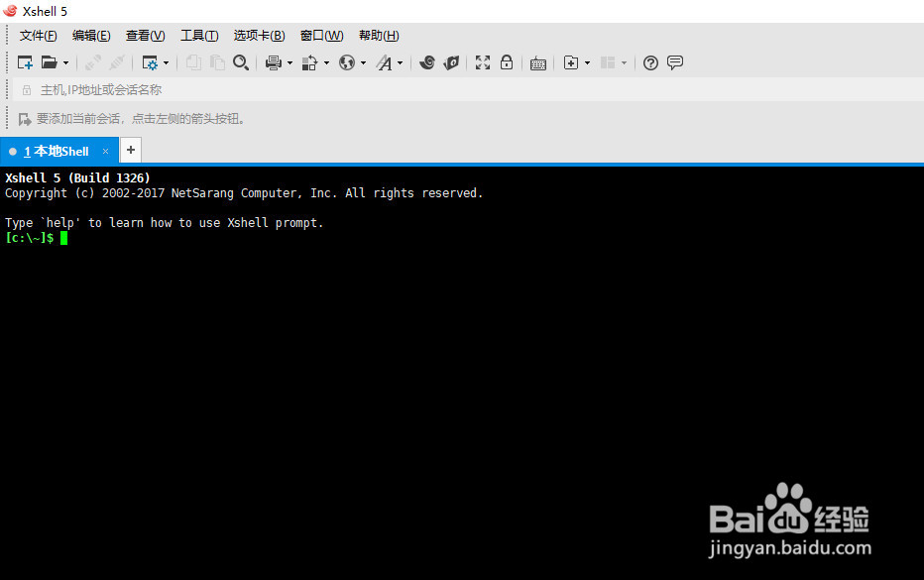
Task: Expand the Properties dropdown arrow
Action: [166, 63]
